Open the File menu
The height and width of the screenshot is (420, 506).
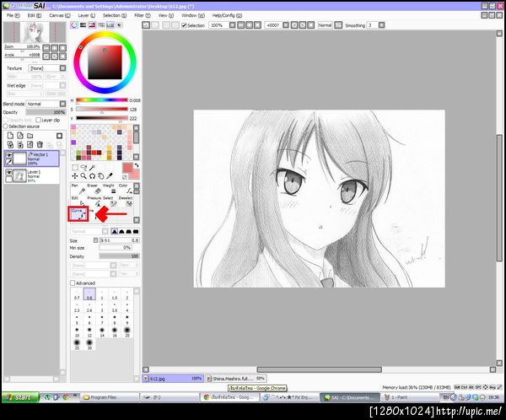pos(13,15)
